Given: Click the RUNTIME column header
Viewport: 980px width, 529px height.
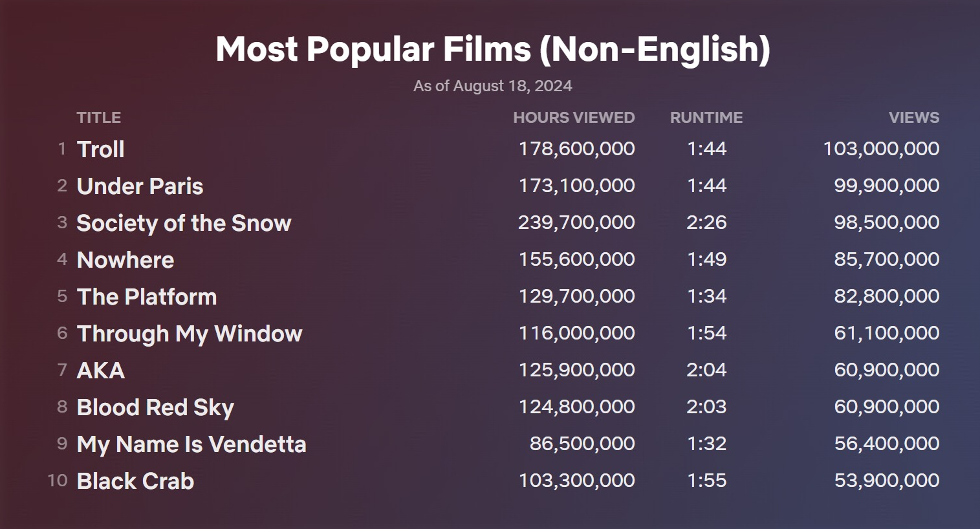Looking at the screenshot, I should [x=706, y=118].
